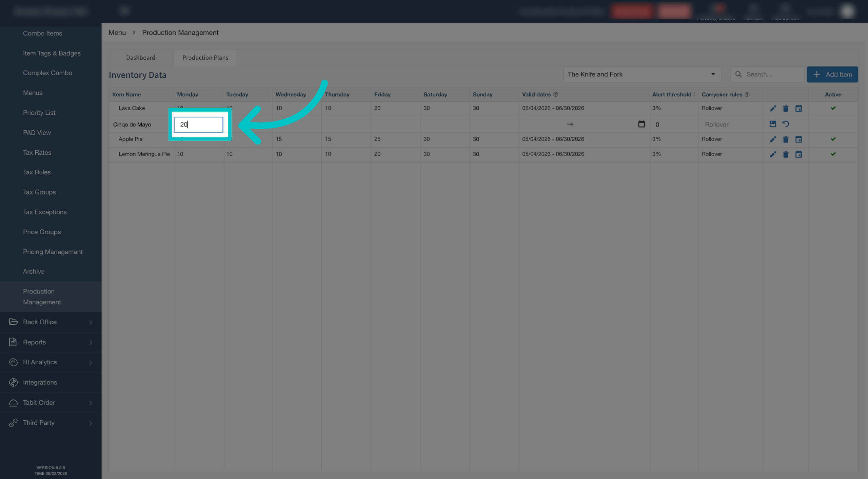Screen dimensions: 868x479
Task: Delete the Apple Pie row trash icon
Action: 786,139
